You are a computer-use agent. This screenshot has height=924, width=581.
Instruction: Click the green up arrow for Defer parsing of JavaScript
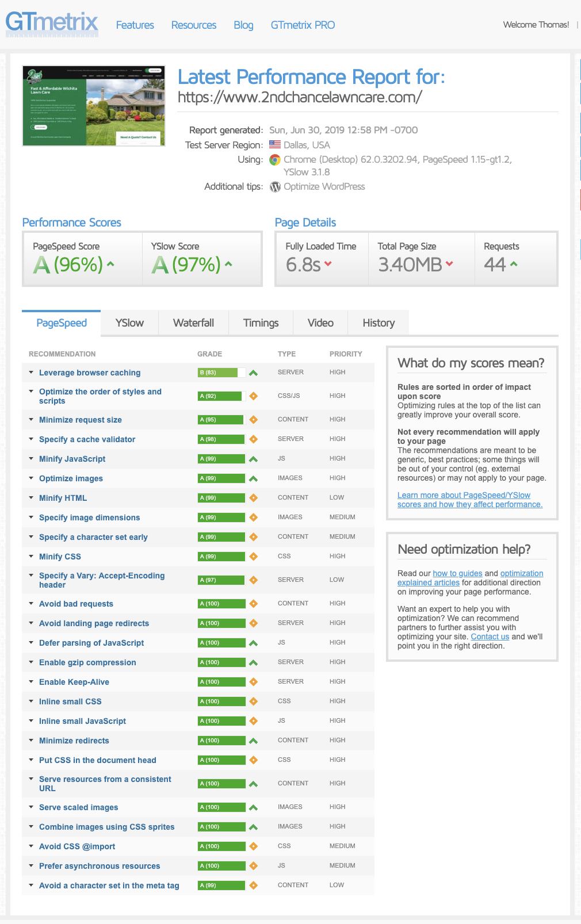point(253,643)
